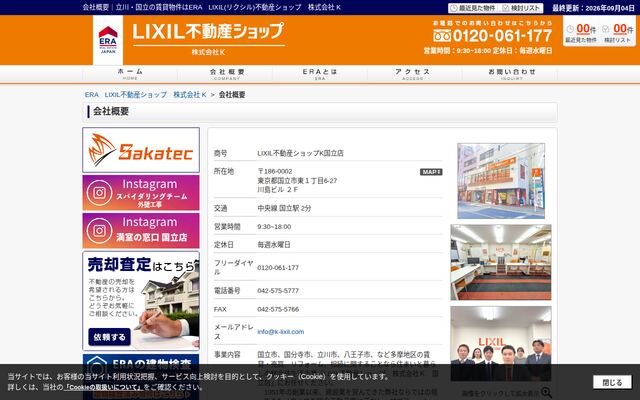Enlarge the office interior photo
This screenshot has width=640, height=400.
(501, 262)
